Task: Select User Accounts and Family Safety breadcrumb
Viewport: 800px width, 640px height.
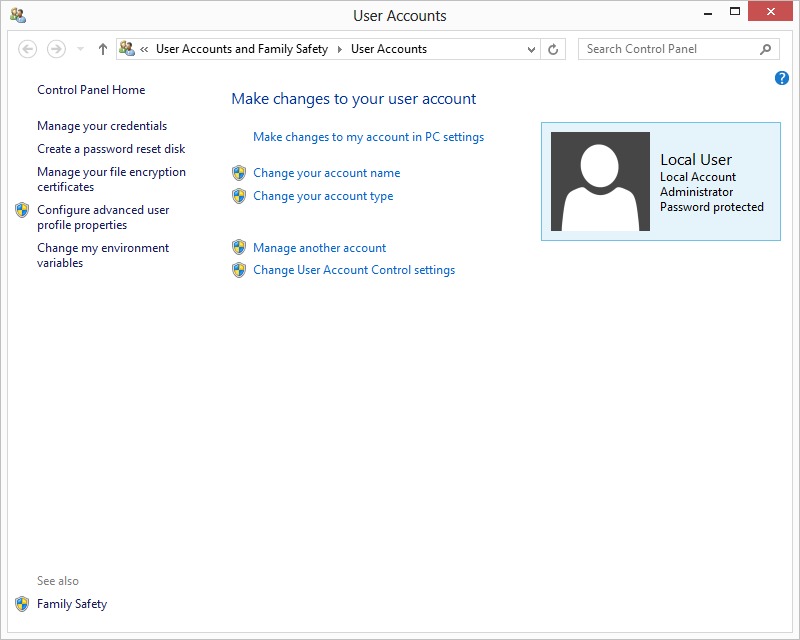Action: point(241,49)
